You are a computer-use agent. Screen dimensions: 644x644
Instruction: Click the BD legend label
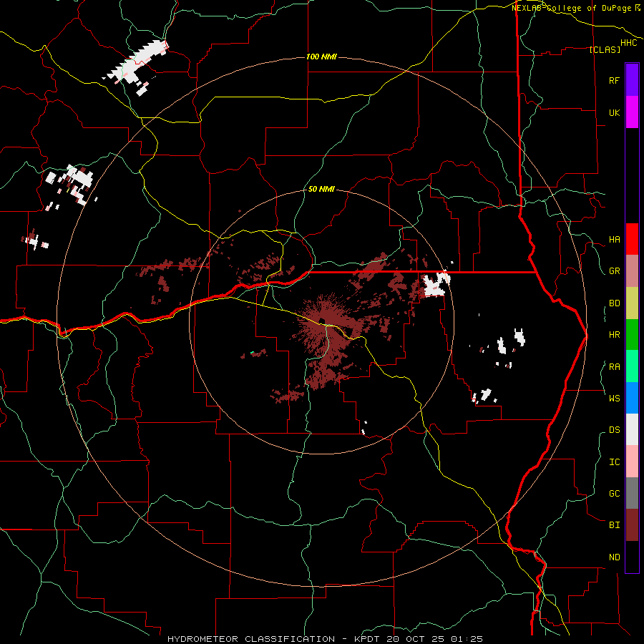point(614,303)
